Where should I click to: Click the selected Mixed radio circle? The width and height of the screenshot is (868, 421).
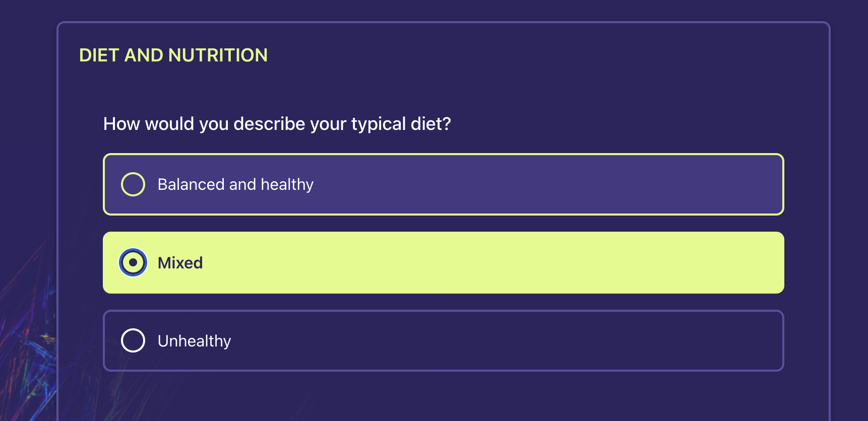133,262
